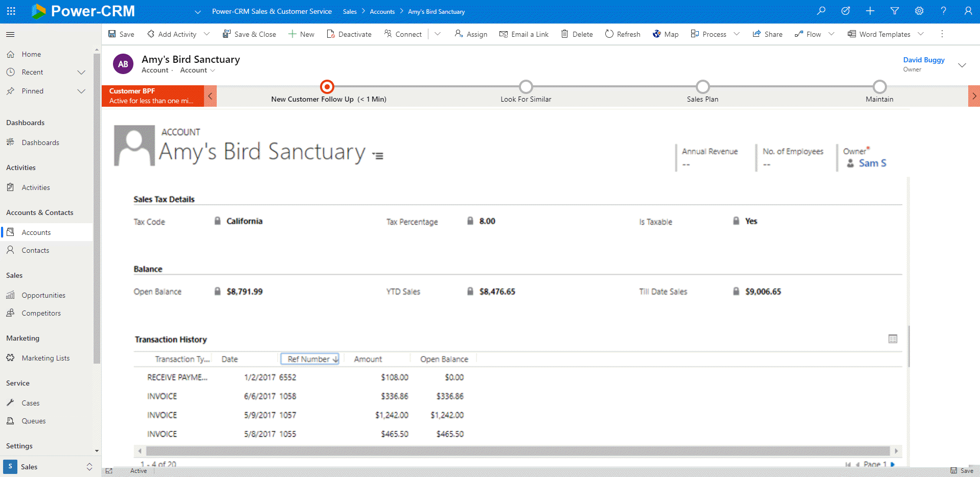The height and width of the screenshot is (477, 980).
Task: Click the Sam S owner link
Action: click(872, 163)
